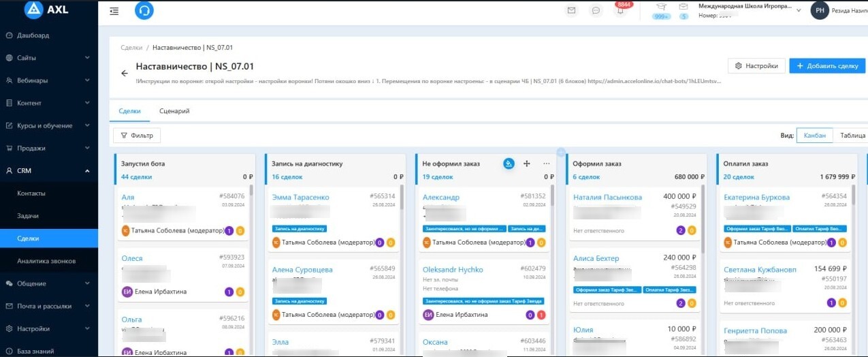Click the Добавить сделку button
Viewport: 868px width, 357px height.
point(827,66)
